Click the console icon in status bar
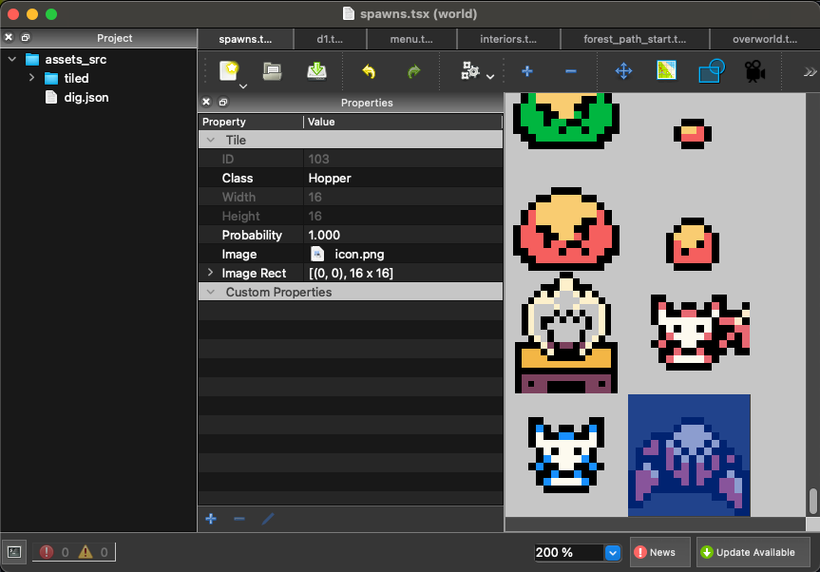 (14, 552)
